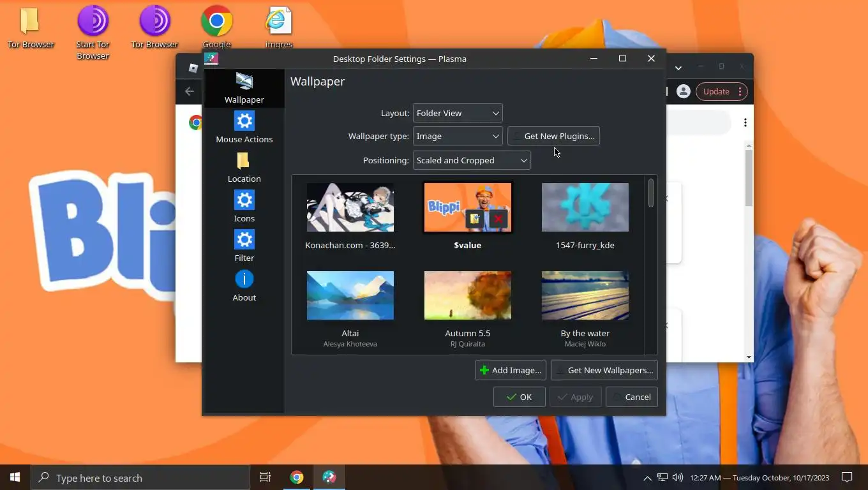Open the Positioning dropdown showing Scaled and Cropped
The image size is (868, 490).
(472, 160)
